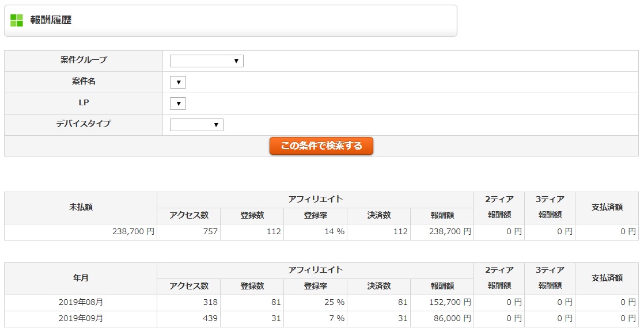The width and height of the screenshot is (644, 332).
Task: Open the LP dropdown selector
Action: pos(178,104)
